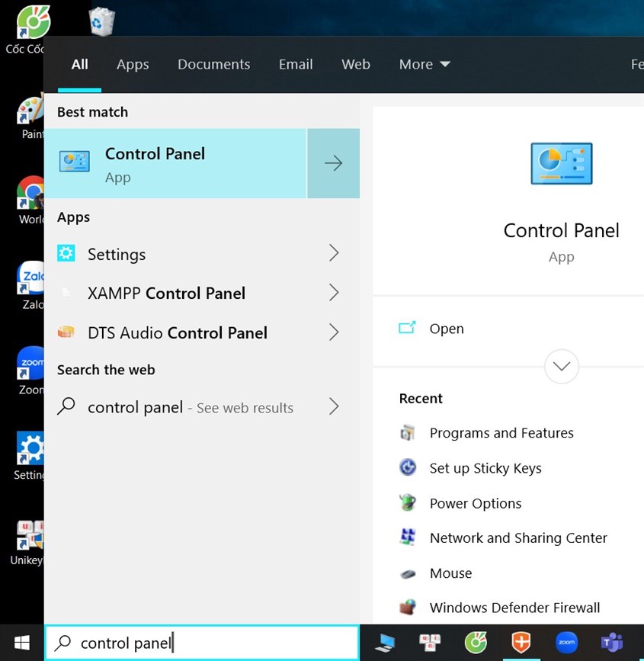The image size is (644, 661).
Task: Click the large Control Panel icon in preview pane
Action: tap(562, 164)
